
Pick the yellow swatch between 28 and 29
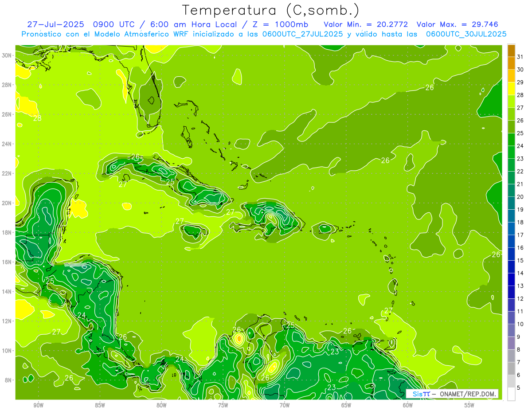511,88
